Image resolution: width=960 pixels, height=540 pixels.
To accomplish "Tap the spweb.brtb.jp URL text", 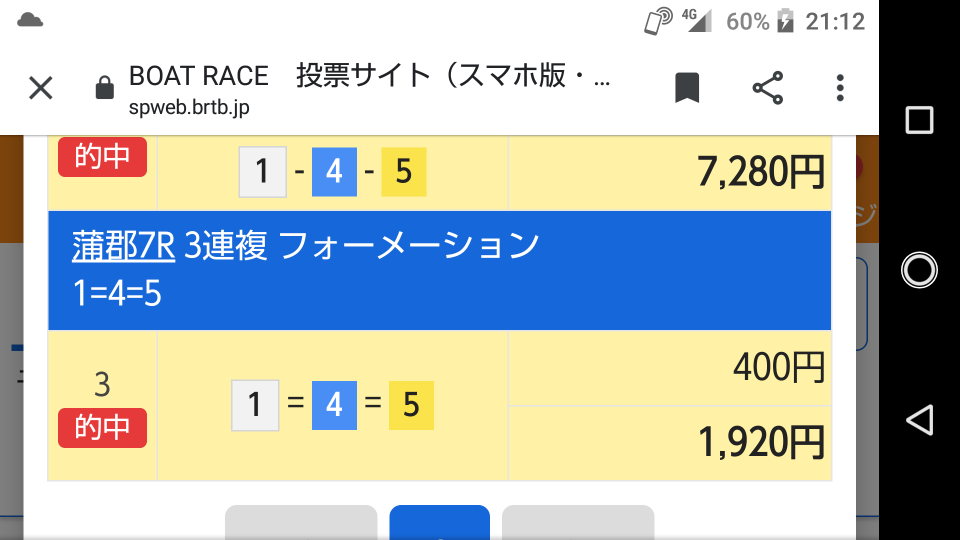I will tap(189, 108).
